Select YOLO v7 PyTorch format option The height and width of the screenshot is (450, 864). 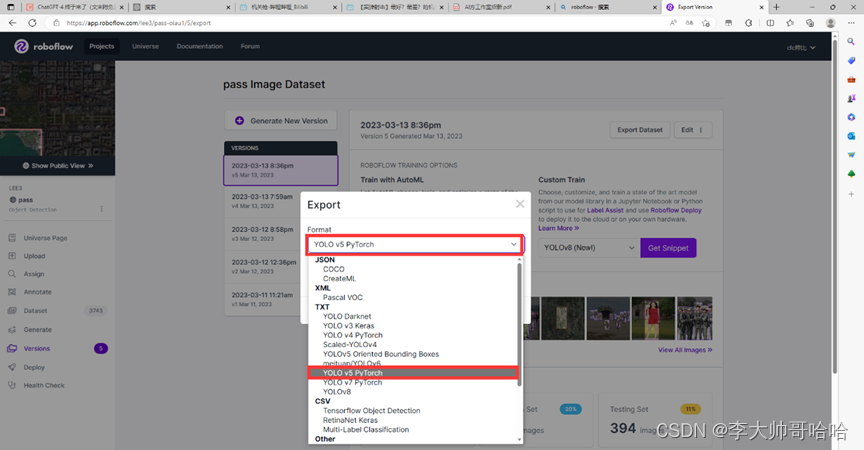(x=352, y=382)
